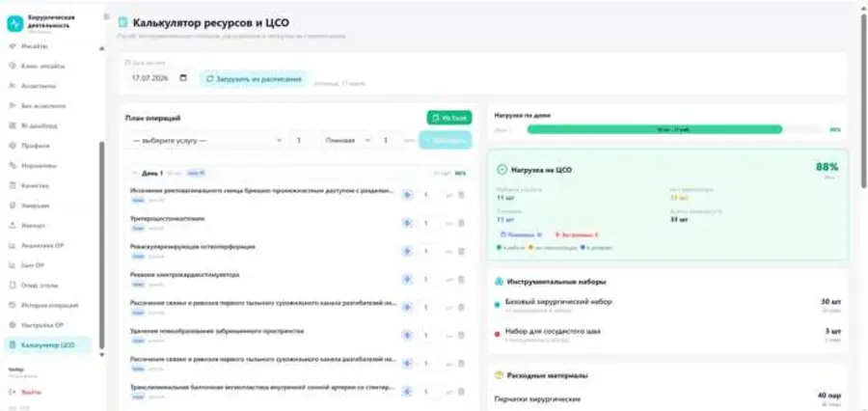
Task: Click the Набор для сосудистого шва row
Action: point(667,335)
